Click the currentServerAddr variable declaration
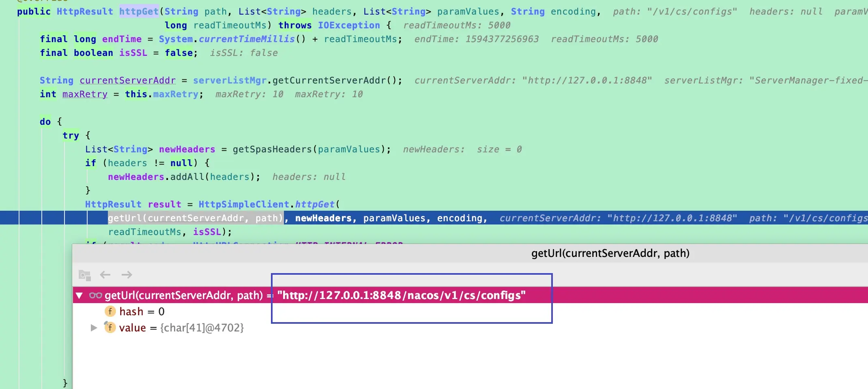 point(128,80)
